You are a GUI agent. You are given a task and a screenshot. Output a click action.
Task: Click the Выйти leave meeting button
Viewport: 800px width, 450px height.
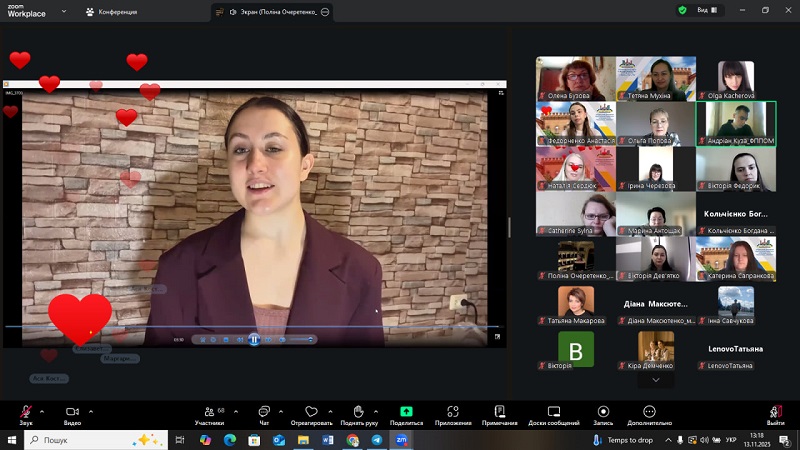click(775, 412)
